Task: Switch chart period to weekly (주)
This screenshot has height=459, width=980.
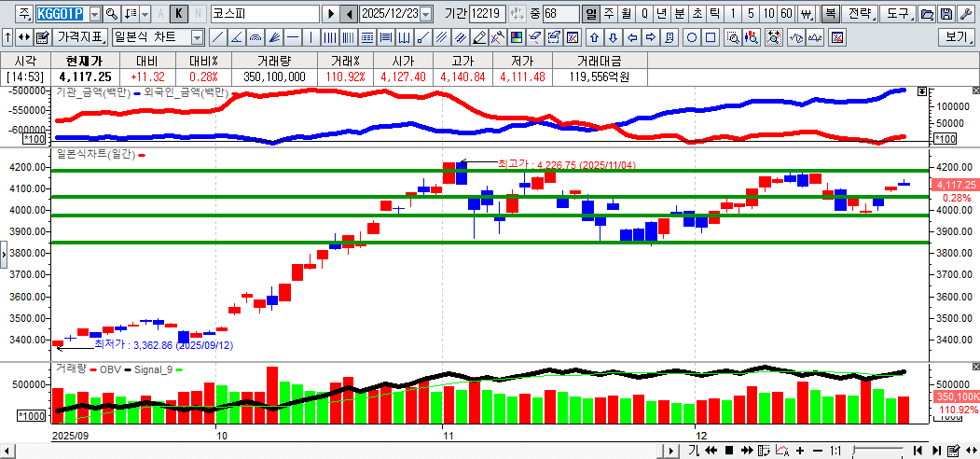Action: (x=608, y=14)
